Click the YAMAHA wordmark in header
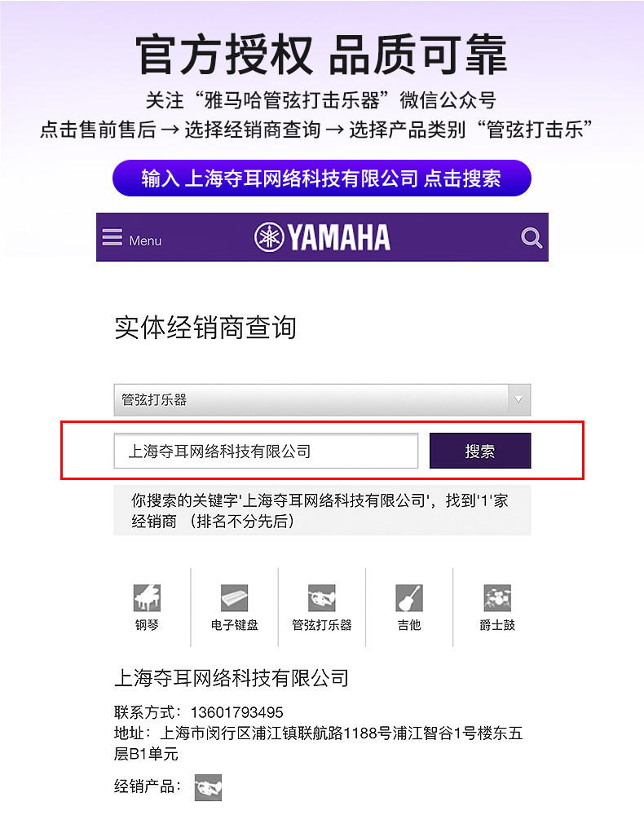This screenshot has width=644, height=828. [x=339, y=237]
